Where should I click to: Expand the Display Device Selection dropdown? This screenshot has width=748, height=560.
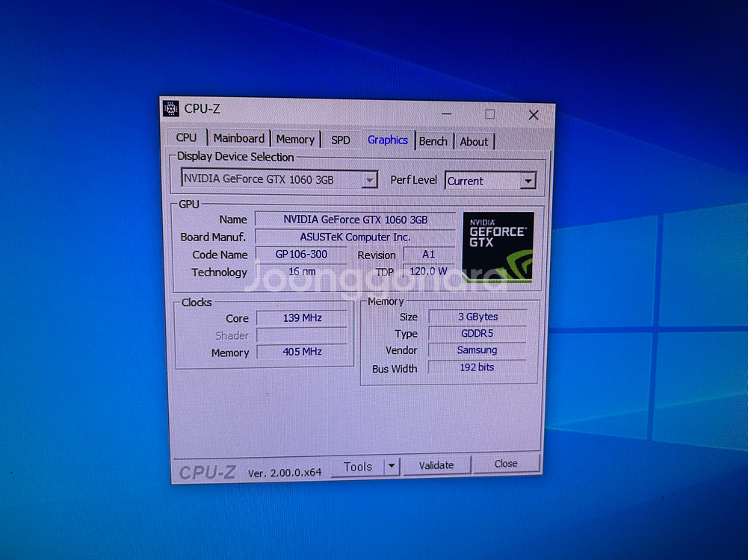[x=369, y=180]
